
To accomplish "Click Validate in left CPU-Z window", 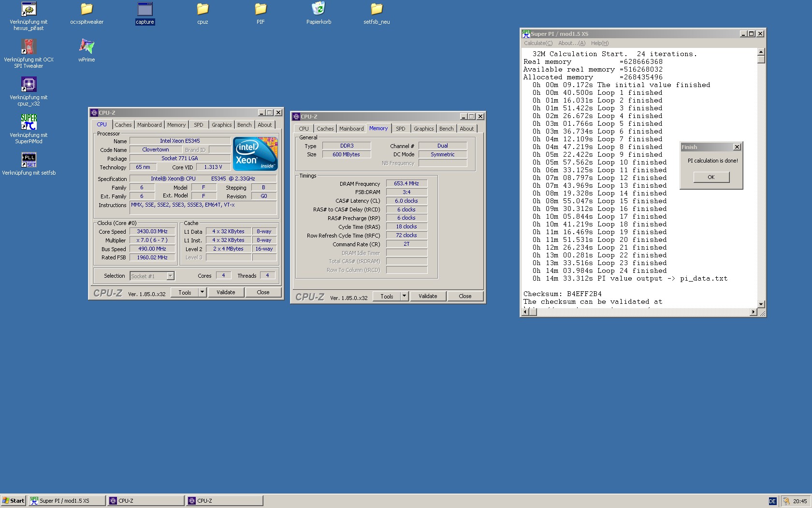I will (226, 292).
